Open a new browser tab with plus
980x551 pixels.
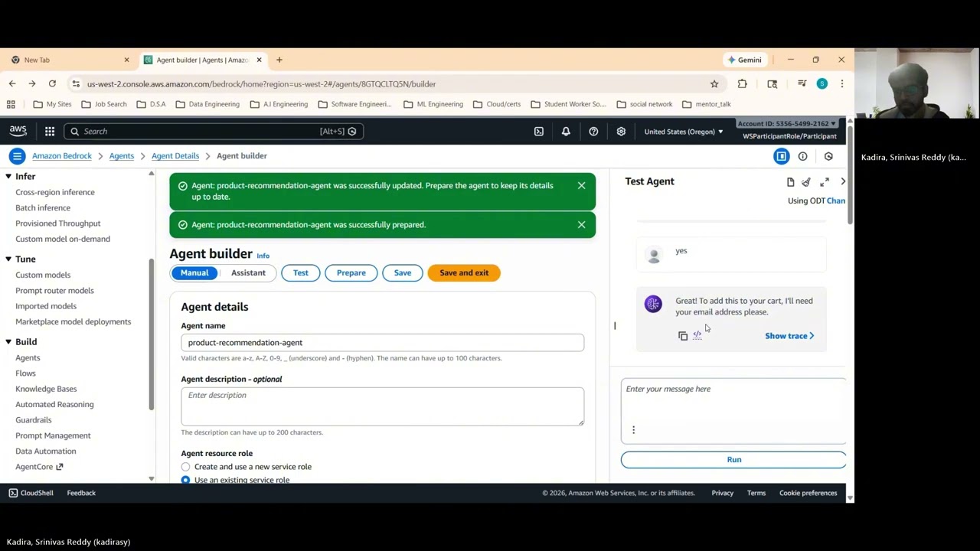coord(279,60)
